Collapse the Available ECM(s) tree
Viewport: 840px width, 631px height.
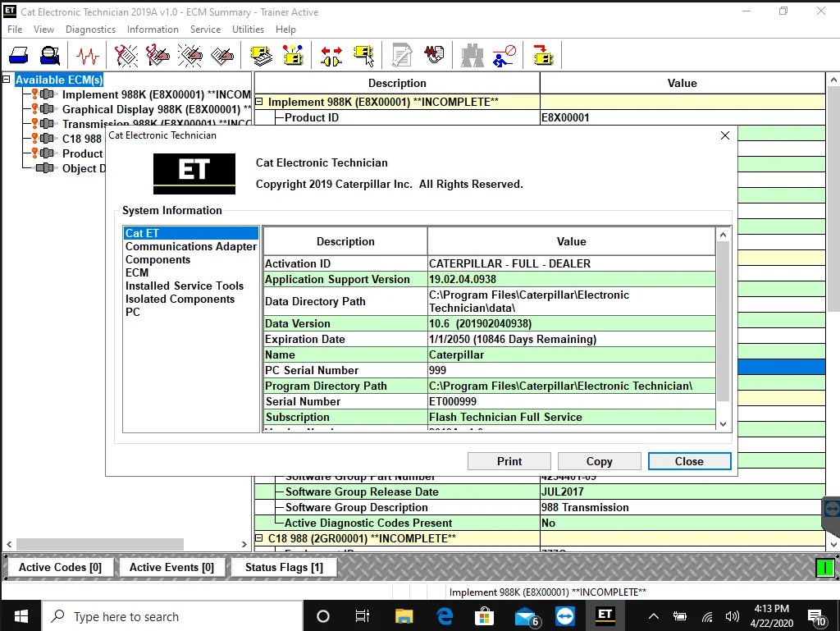pos(7,80)
